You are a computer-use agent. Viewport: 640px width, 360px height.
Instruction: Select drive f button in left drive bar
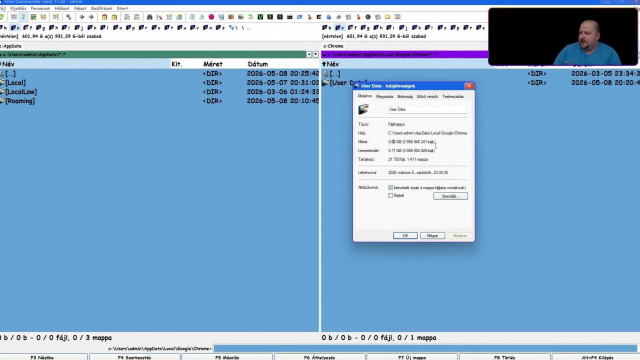27,28
